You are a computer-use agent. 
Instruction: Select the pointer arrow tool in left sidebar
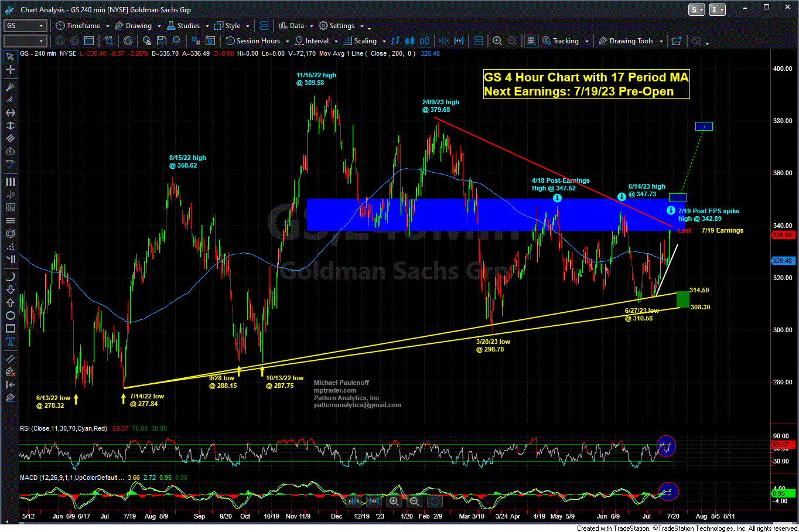10,57
